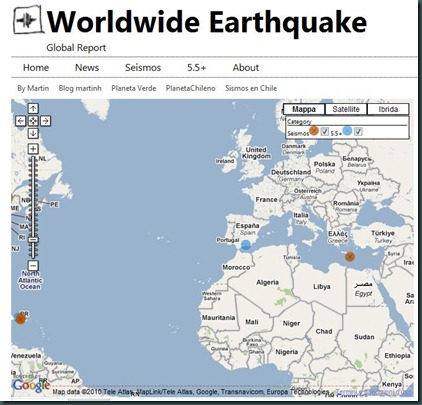Click the Algeria label on map
This screenshot has height=405, width=422.
click(267, 282)
